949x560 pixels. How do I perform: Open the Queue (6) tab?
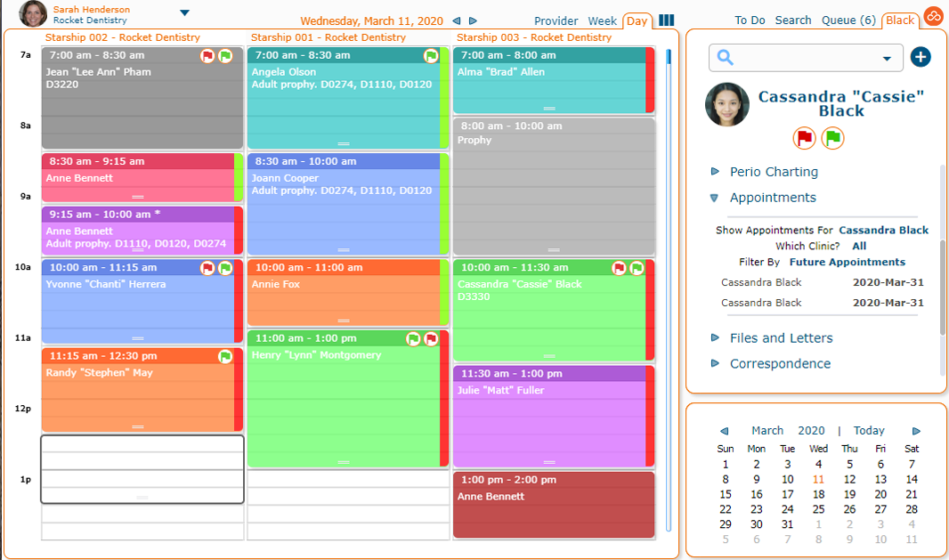click(x=848, y=20)
